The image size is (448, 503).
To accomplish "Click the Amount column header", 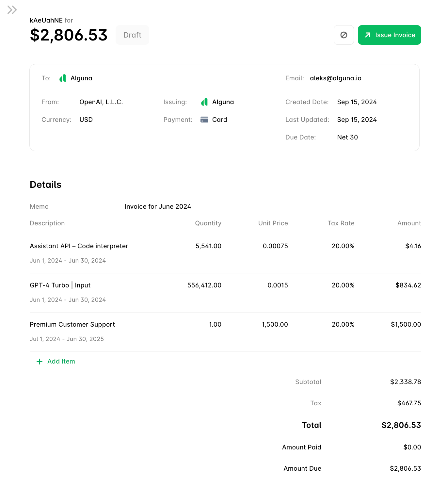I will point(409,223).
